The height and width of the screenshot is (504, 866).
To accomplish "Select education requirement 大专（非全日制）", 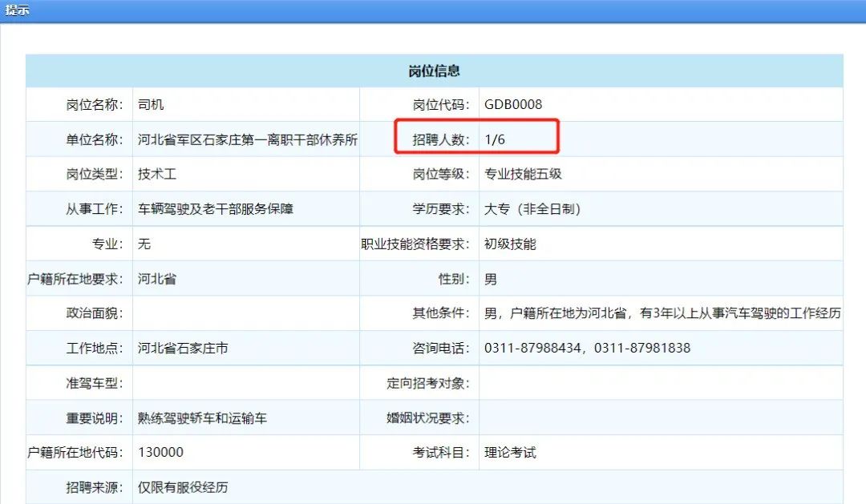I will coord(532,209).
